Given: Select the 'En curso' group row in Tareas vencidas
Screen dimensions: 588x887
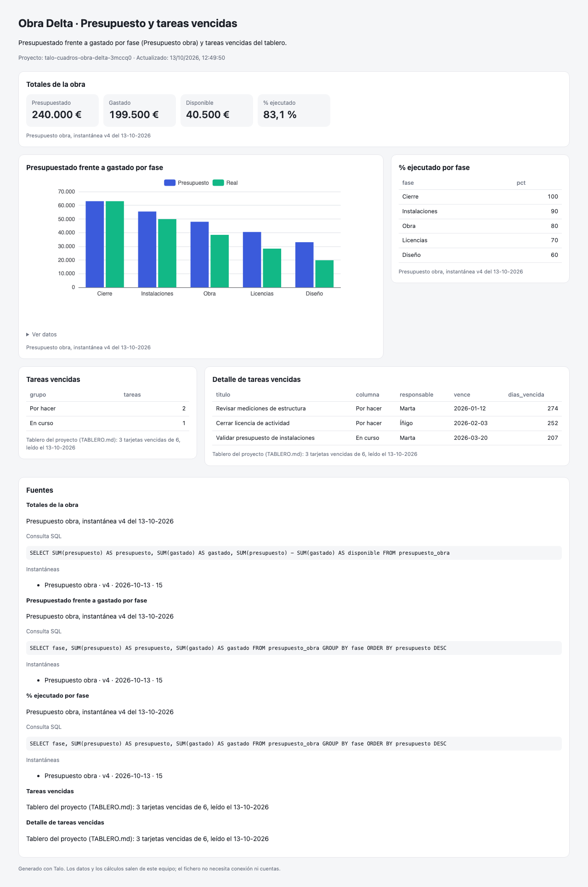Looking at the screenshot, I should [107, 423].
